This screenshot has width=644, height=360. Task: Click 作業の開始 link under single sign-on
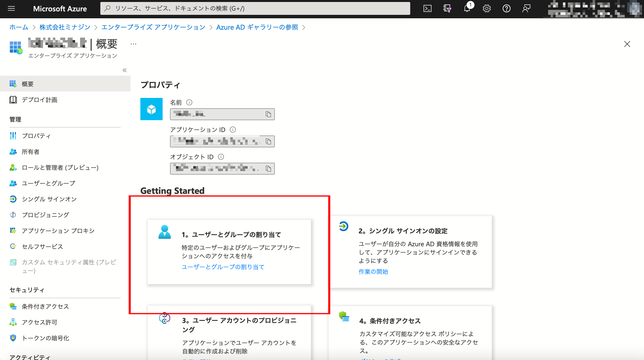373,272
